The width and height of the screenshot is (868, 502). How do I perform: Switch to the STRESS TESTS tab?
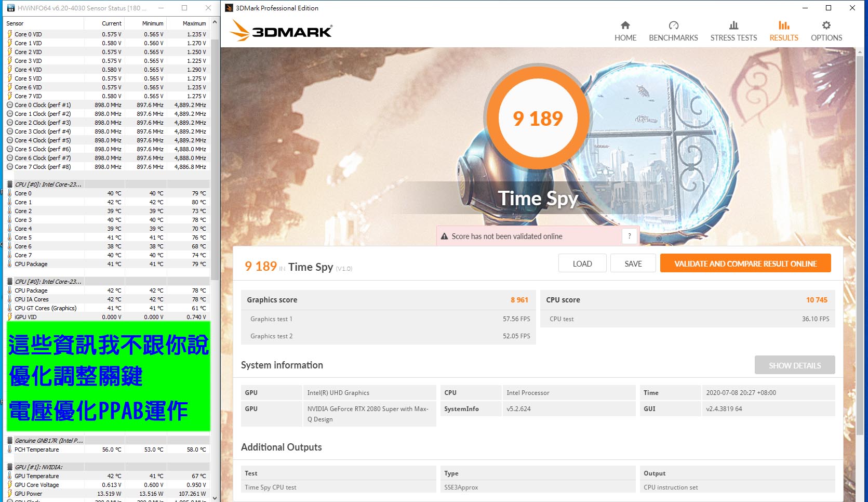pyautogui.click(x=733, y=32)
